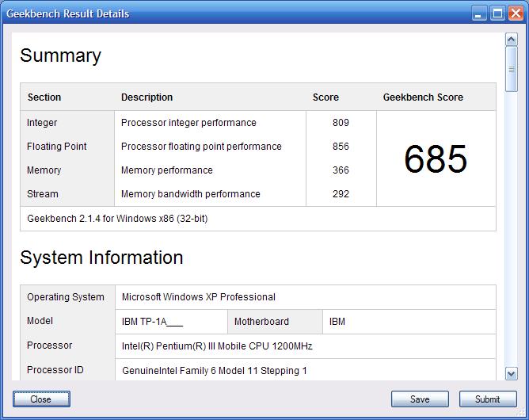Select the Memory score value 366

pos(341,170)
